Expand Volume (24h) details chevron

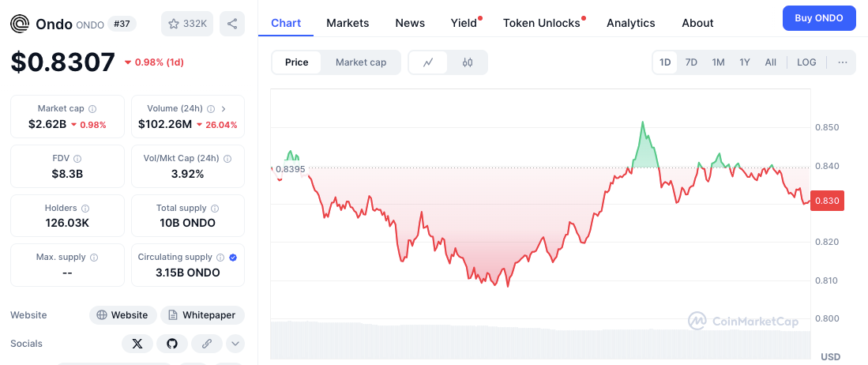(x=224, y=109)
